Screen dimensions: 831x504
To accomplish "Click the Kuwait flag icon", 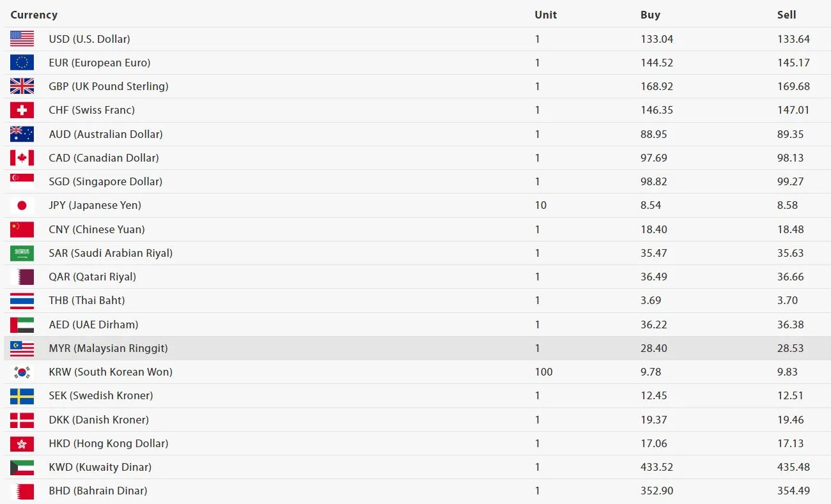I will pyautogui.click(x=22, y=467).
